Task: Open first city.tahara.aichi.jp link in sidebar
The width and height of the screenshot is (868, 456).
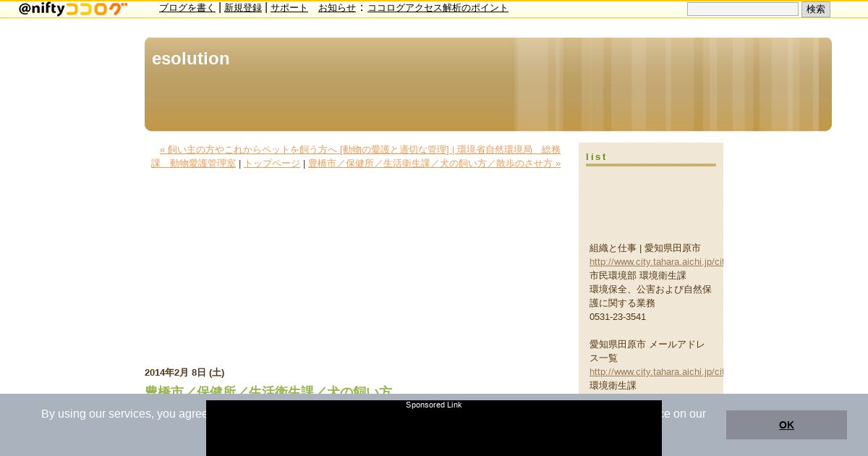Action: point(656,262)
